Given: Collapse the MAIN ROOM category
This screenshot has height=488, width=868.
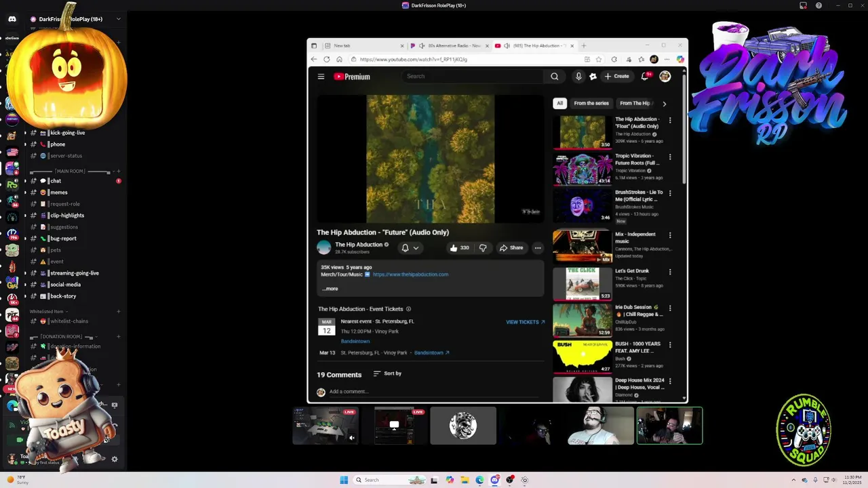Looking at the screenshot, I should click(70, 171).
